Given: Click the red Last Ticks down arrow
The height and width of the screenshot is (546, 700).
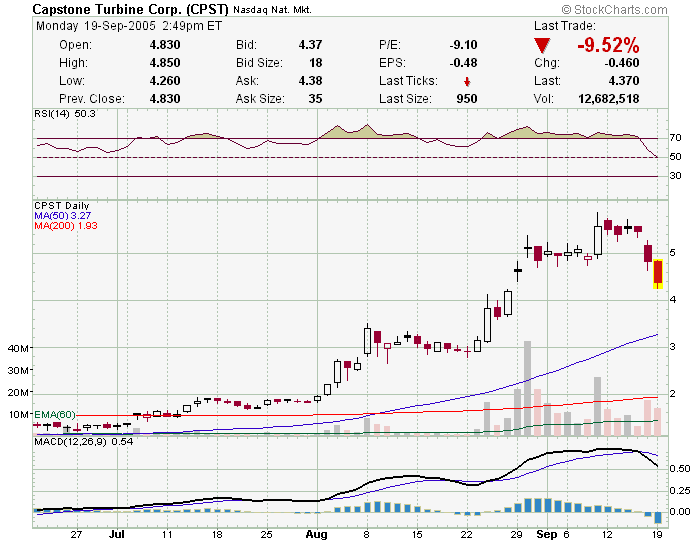Looking at the screenshot, I should tap(467, 82).
